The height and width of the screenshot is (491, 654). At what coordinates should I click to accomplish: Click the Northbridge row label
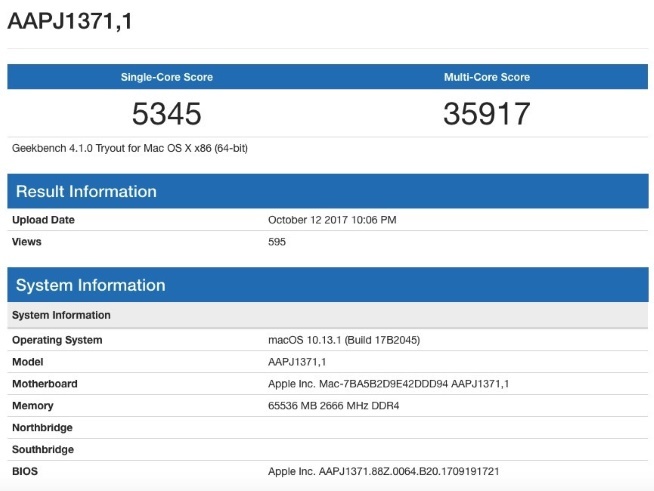[43, 428]
